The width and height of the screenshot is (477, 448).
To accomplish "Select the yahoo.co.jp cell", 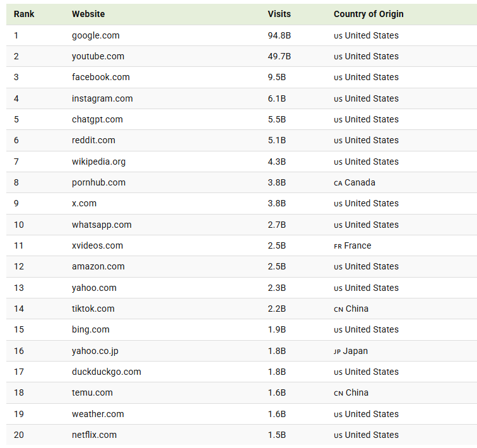I will point(95,351).
